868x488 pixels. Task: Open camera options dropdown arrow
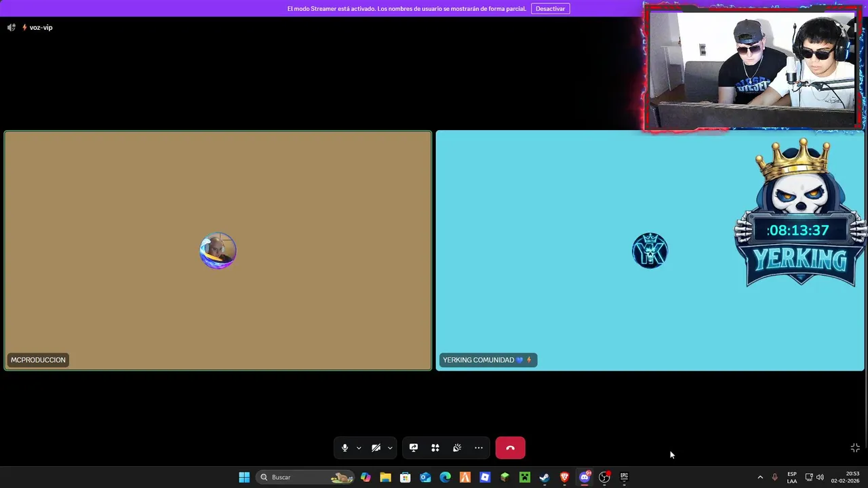390,448
